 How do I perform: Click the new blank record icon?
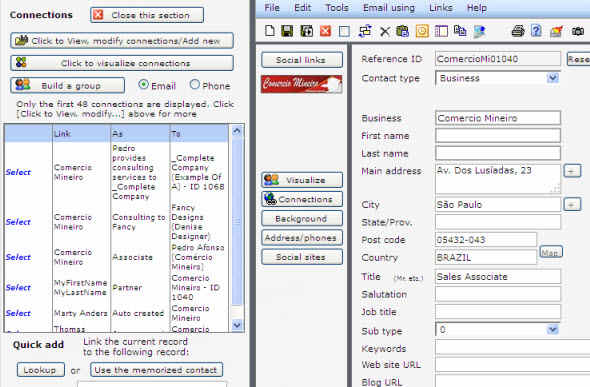tap(270, 31)
